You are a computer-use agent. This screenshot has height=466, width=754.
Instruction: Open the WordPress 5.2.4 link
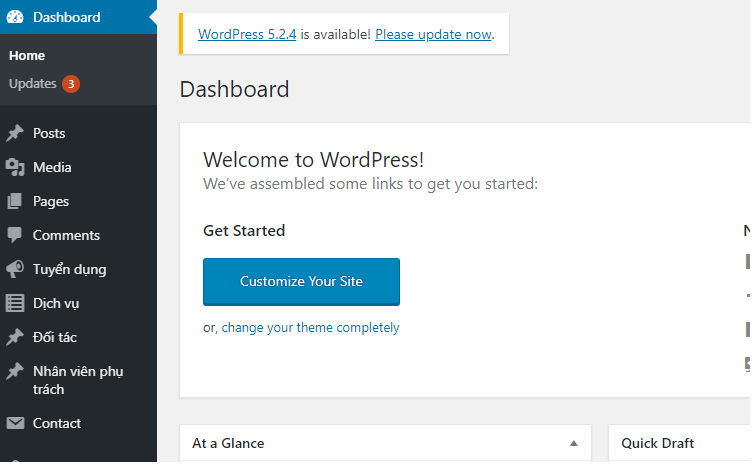click(x=247, y=34)
